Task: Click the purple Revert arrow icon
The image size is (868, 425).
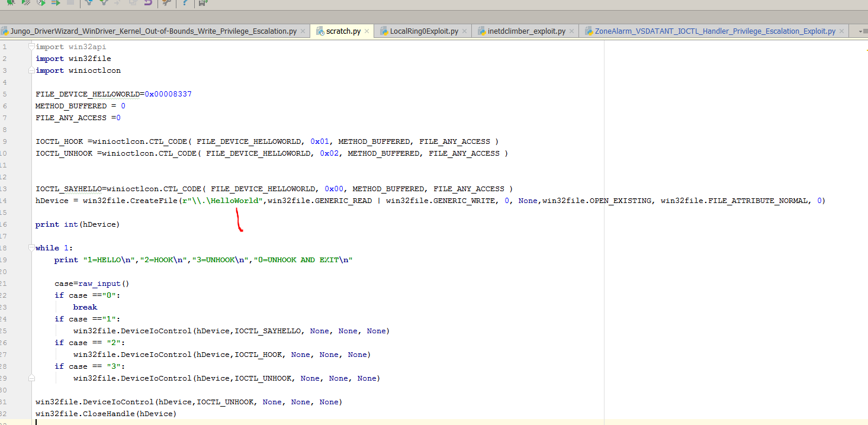Action: (148, 3)
